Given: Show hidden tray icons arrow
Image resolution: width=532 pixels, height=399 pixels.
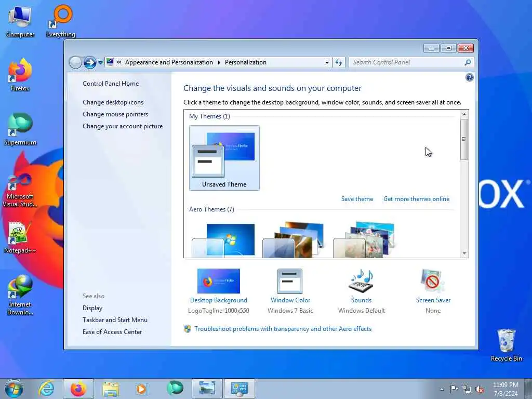Looking at the screenshot, I should pos(442,389).
